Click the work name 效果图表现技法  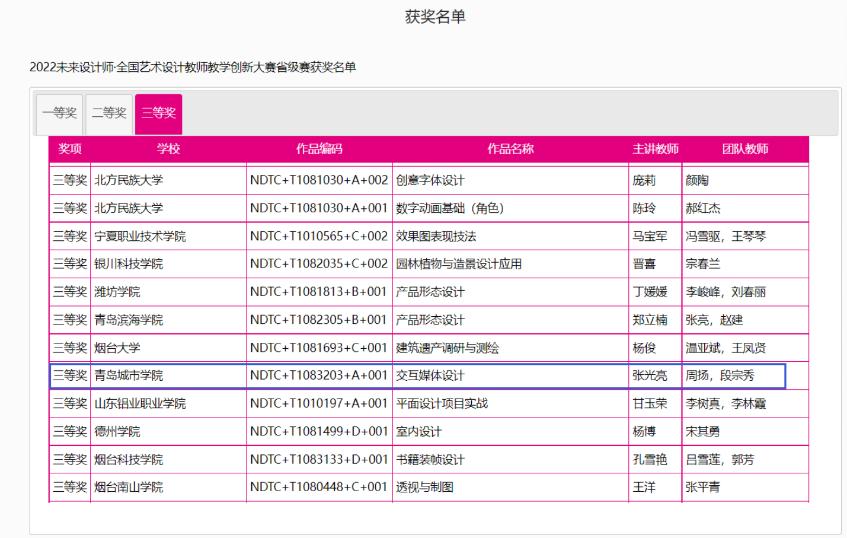tap(436, 237)
